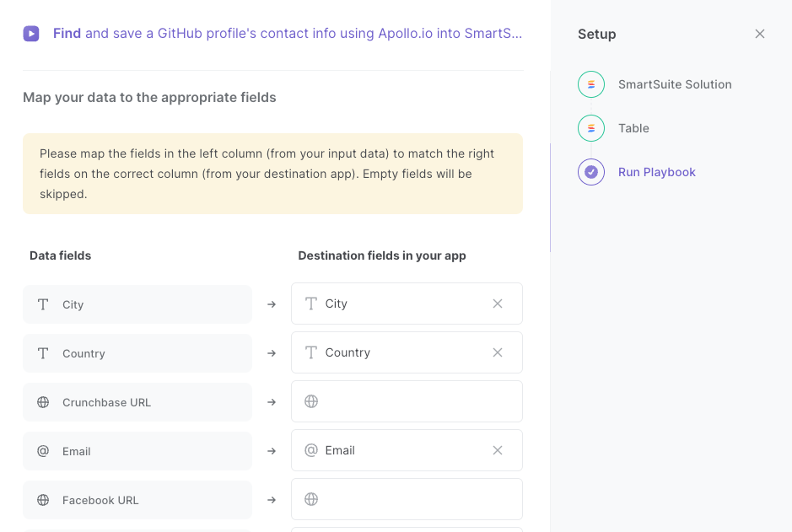Open the Facebook URL destination dropdown
The image size is (792, 532).
click(x=407, y=499)
